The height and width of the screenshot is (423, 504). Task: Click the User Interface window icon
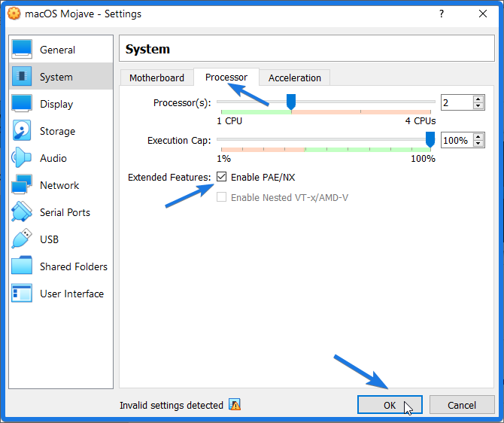pyautogui.click(x=22, y=293)
